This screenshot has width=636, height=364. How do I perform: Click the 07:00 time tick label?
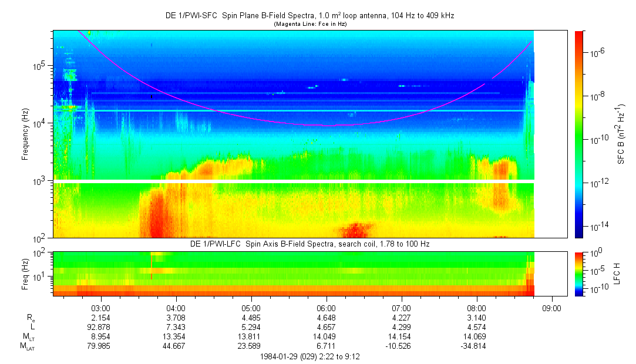pos(402,308)
